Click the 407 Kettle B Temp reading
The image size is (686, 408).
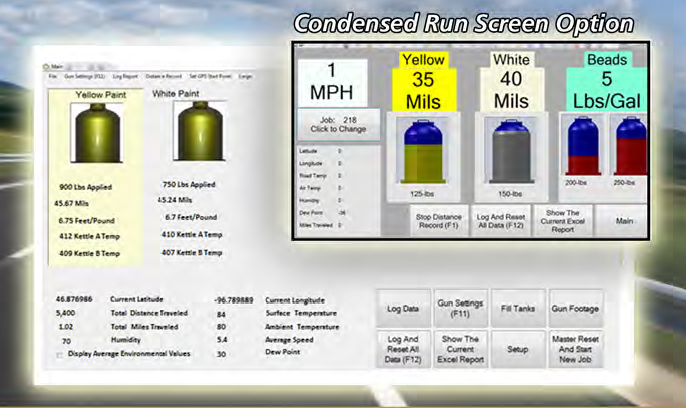click(192, 253)
